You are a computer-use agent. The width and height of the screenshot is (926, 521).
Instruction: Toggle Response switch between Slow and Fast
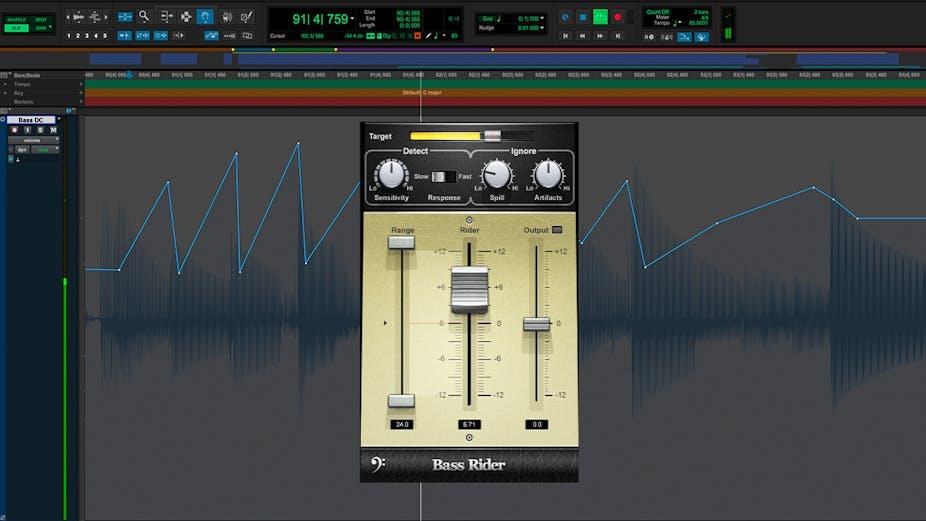tap(443, 177)
